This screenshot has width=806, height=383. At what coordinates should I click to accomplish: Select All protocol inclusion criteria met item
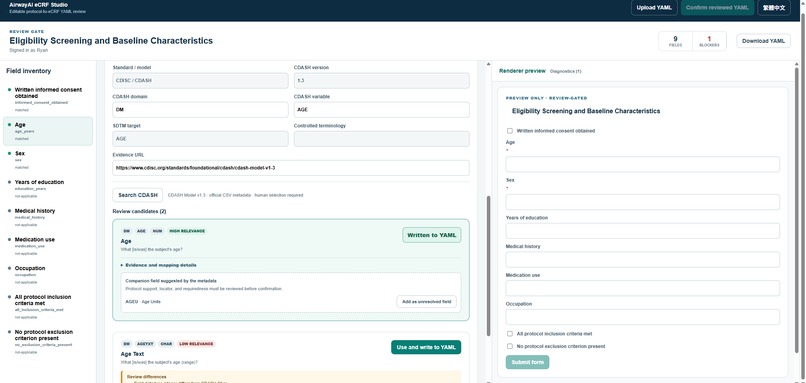click(48, 306)
